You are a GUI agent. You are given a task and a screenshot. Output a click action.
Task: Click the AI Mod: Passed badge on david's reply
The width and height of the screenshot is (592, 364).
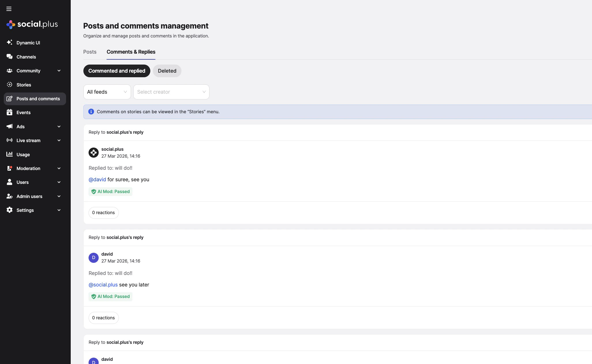[110, 296]
